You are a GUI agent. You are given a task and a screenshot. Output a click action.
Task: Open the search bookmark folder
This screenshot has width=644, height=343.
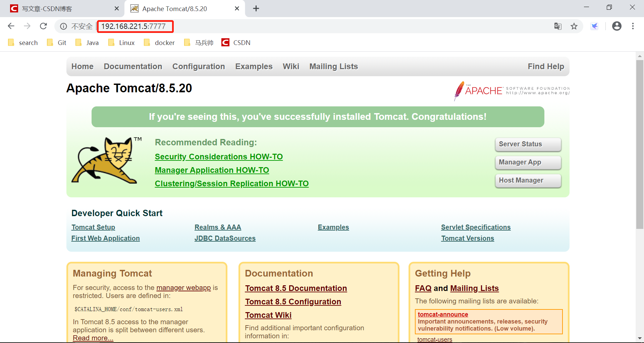tap(23, 43)
